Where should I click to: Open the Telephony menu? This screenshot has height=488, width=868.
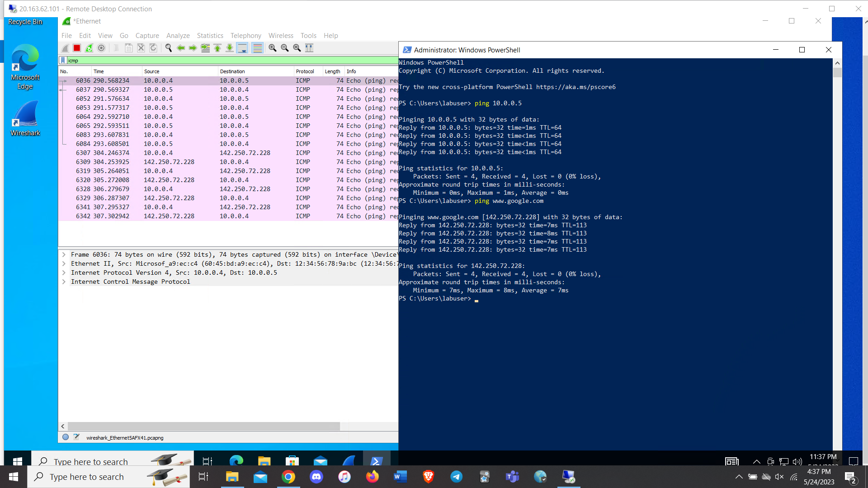coord(245,35)
